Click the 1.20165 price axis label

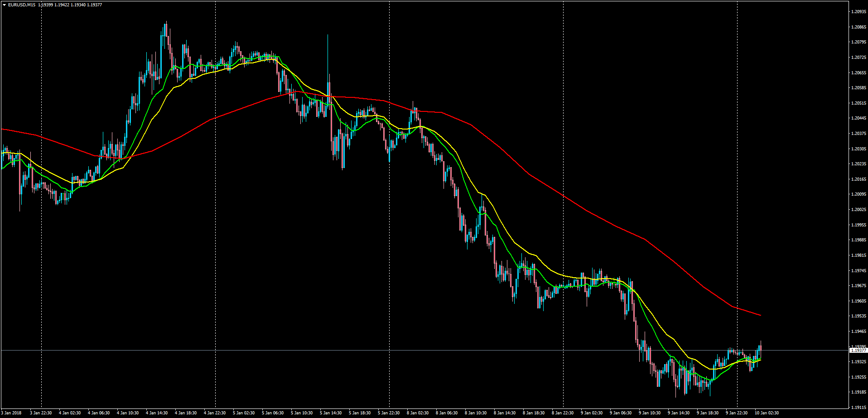coord(859,179)
